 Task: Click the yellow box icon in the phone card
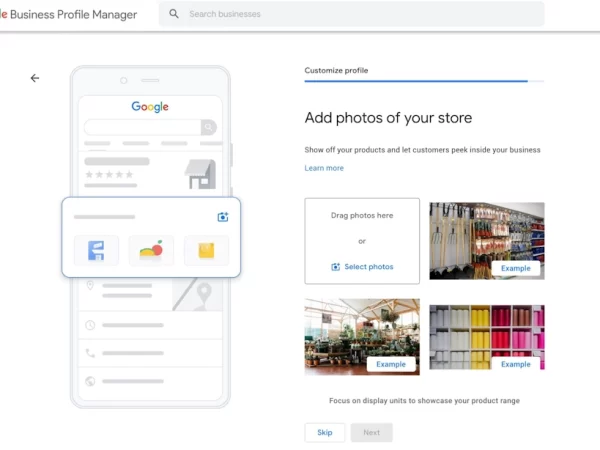click(x=206, y=251)
